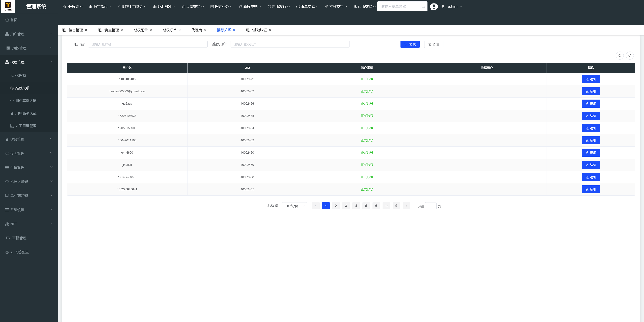The width and height of the screenshot is (644, 322).
Task: Go to page 3 in pagination
Action: pos(346,206)
